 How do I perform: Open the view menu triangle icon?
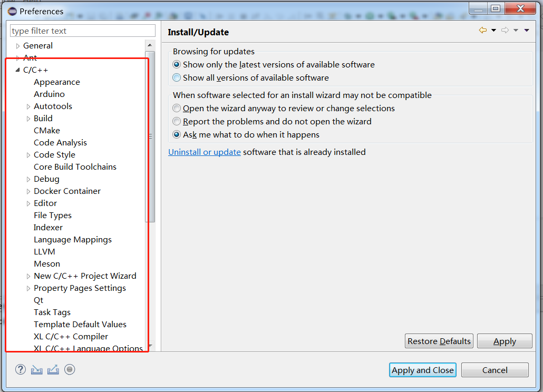tap(526, 30)
